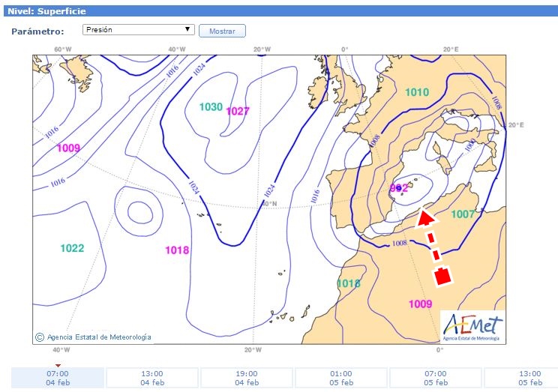This screenshot has height=392, width=558.
Task: Click the teal 1007 pressure label
Action: pyautogui.click(x=463, y=214)
